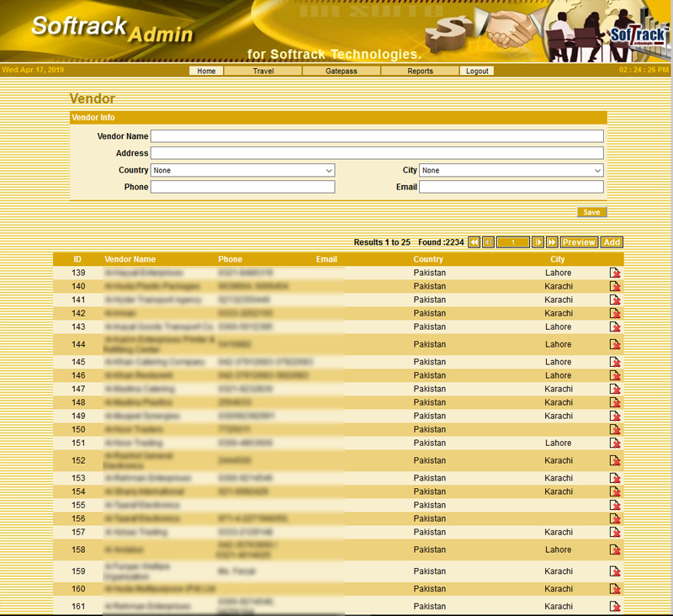Delete vendor record with ID 139
This screenshot has width=673, height=616.
click(615, 273)
